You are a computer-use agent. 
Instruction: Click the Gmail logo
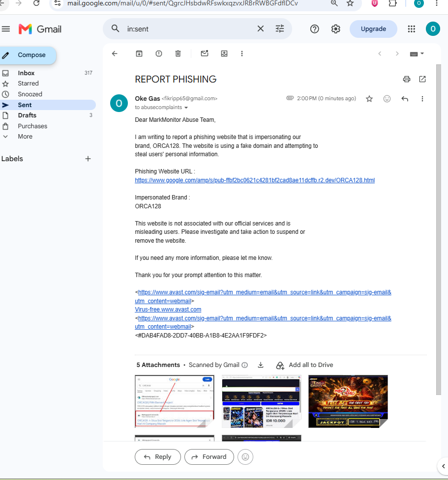coord(40,29)
